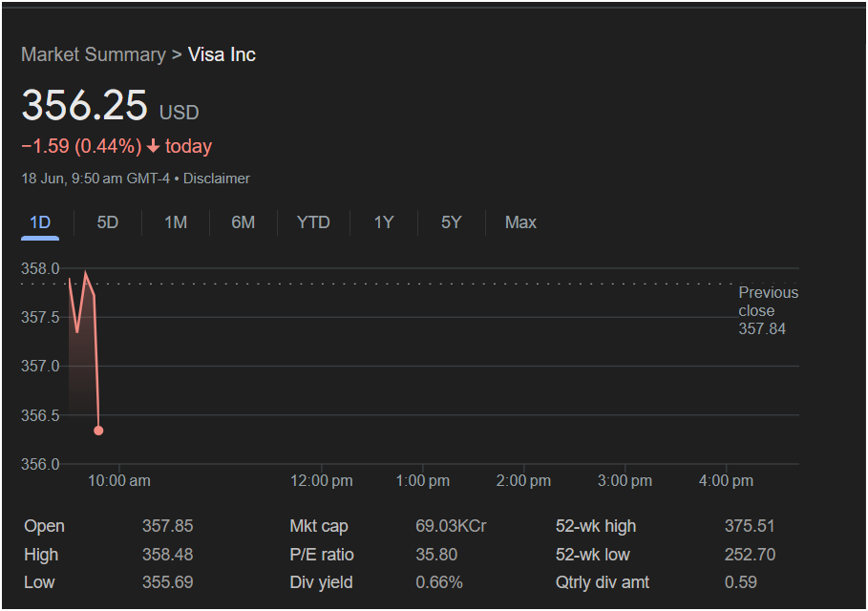
Task: Select the Max range tab
Action: click(x=520, y=222)
